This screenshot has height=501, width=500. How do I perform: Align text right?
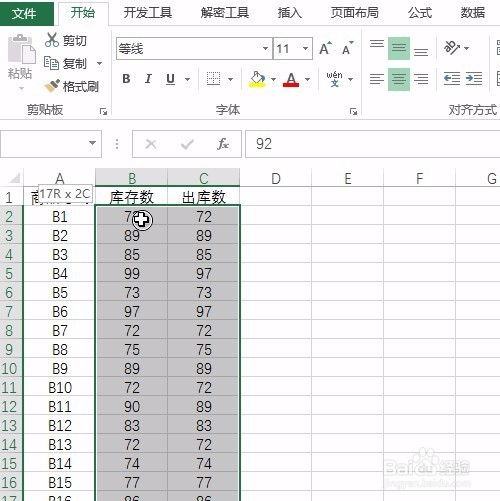coord(421,79)
